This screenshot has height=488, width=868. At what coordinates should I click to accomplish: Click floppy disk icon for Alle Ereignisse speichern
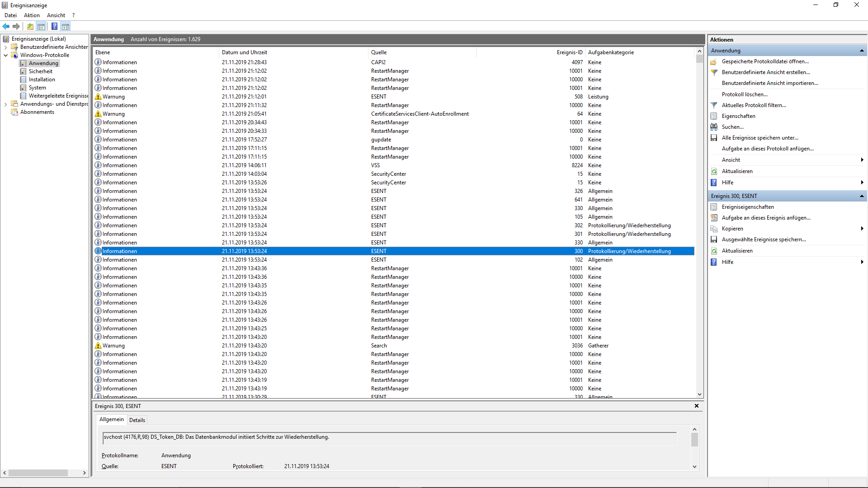(714, 138)
